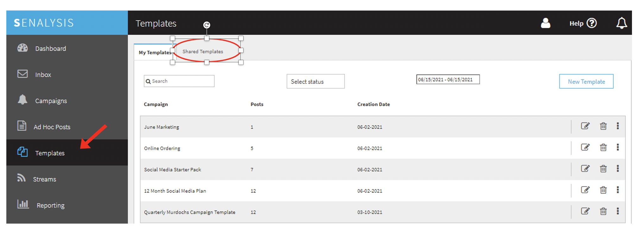Click the Ad Hoc Posts document icon
Image resolution: width=644 pixels, height=235 pixels.
[22, 125]
